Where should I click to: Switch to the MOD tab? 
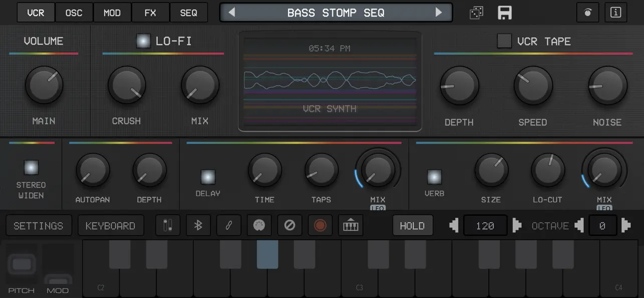click(x=112, y=13)
